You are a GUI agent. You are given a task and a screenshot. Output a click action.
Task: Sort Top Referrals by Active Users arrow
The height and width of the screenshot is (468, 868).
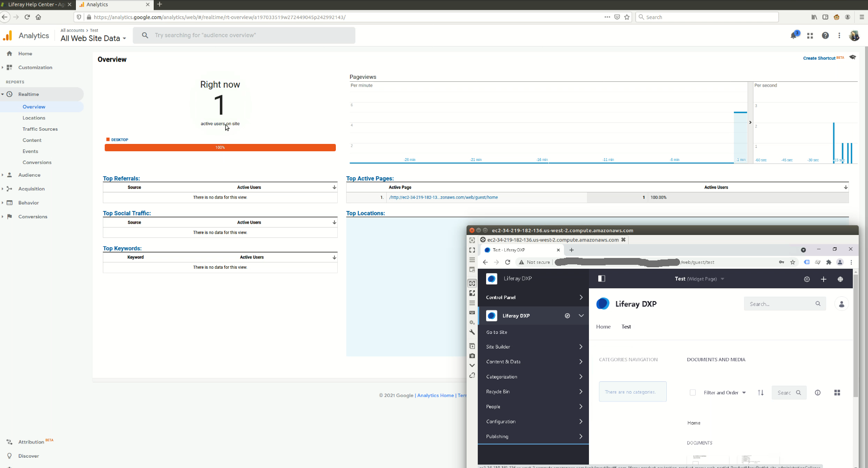coord(334,187)
